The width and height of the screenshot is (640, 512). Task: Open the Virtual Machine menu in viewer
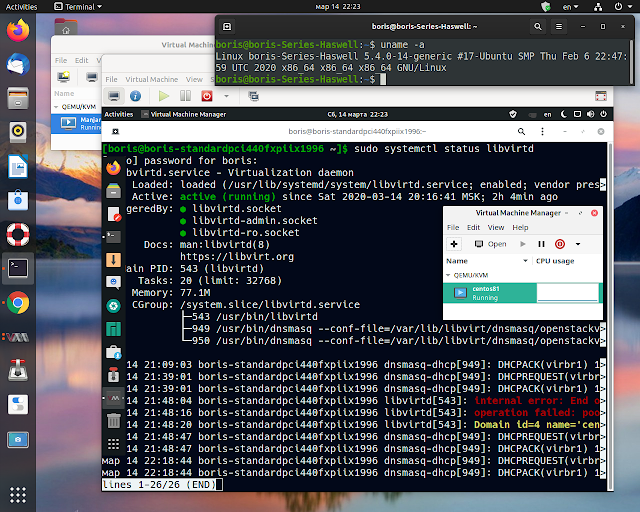click(151, 79)
